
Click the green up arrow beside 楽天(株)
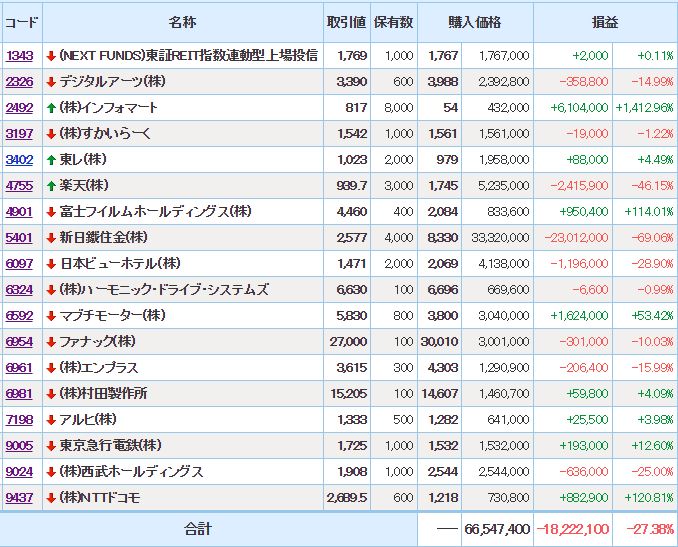coord(51,186)
